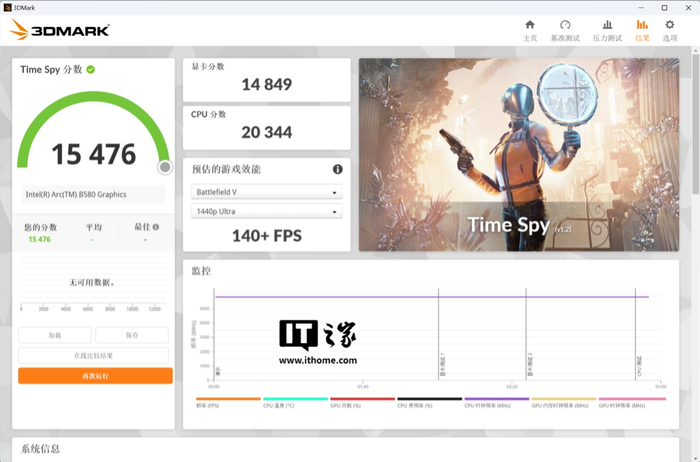Image resolution: width=700 pixels, height=462 pixels.
Task: Click the estimated game performance info icon
Action: [338, 169]
